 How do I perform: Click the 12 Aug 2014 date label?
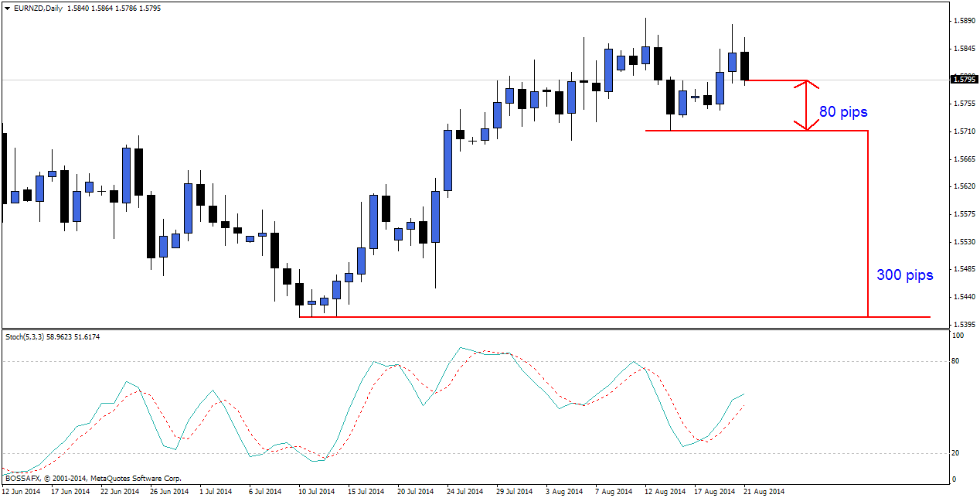[x=664, y=491]
